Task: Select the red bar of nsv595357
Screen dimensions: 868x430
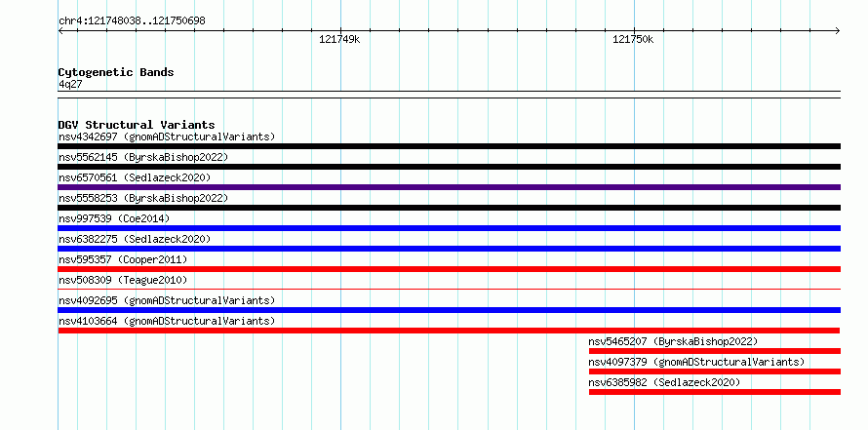Action: pyautogui.click(x=449, y=269)
